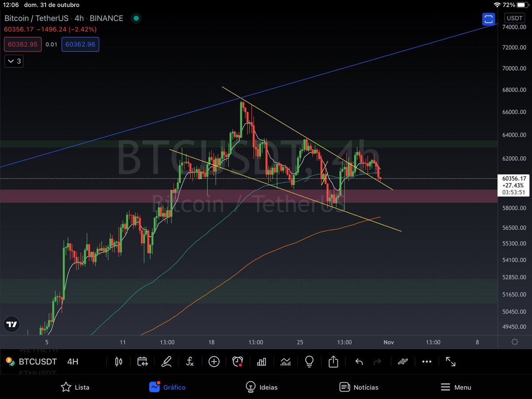Tap the green market status dot
532x399 pixels.
(x=136, y=19)
